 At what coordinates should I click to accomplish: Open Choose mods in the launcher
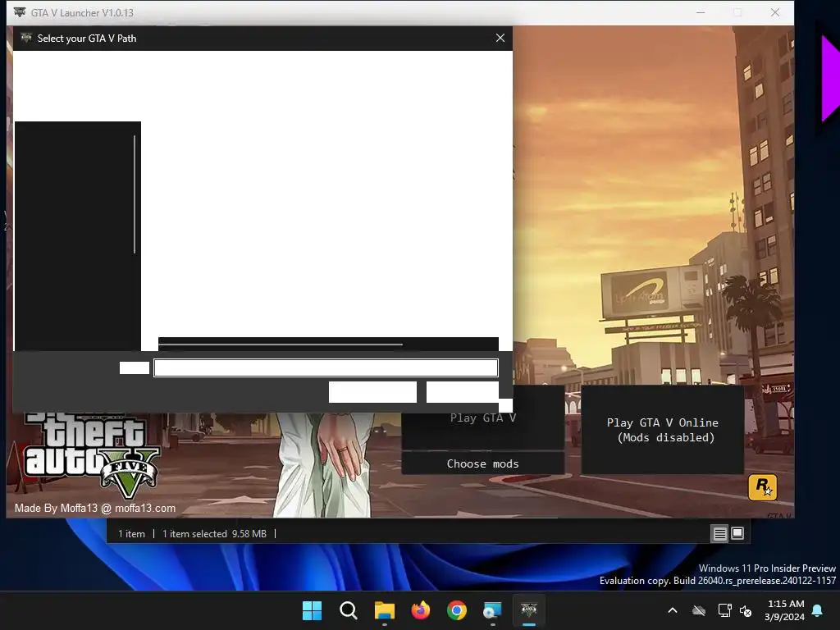point(482,463)
